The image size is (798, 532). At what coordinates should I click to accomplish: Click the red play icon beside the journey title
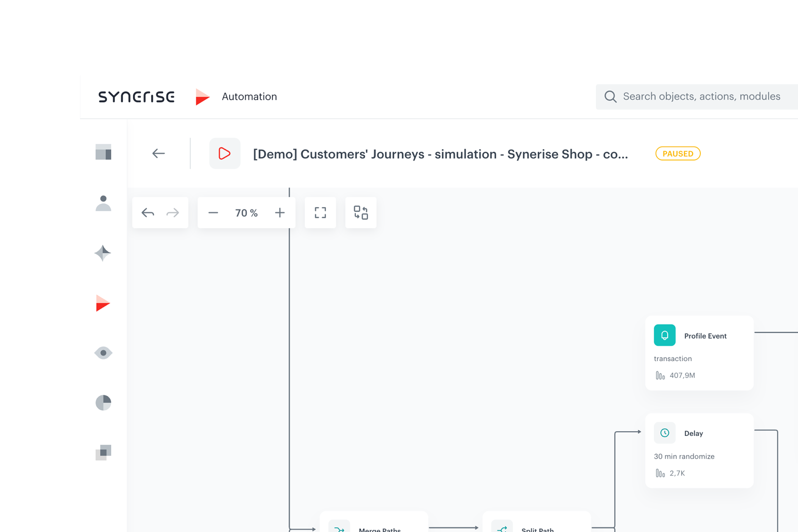coord(224,153)
